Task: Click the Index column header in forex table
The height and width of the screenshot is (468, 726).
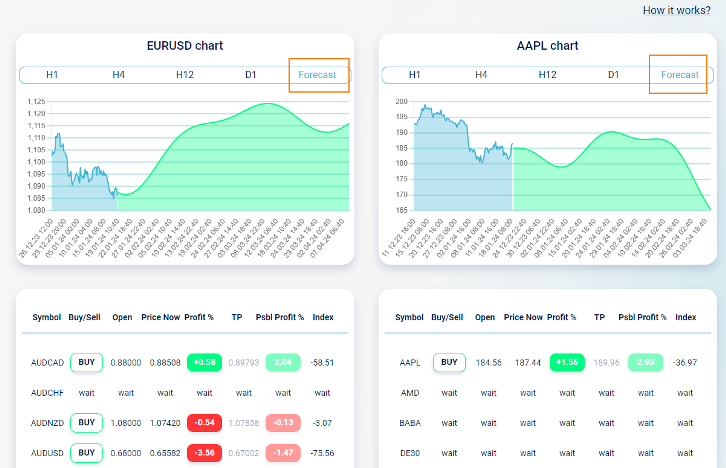Action: click(322, 317)
